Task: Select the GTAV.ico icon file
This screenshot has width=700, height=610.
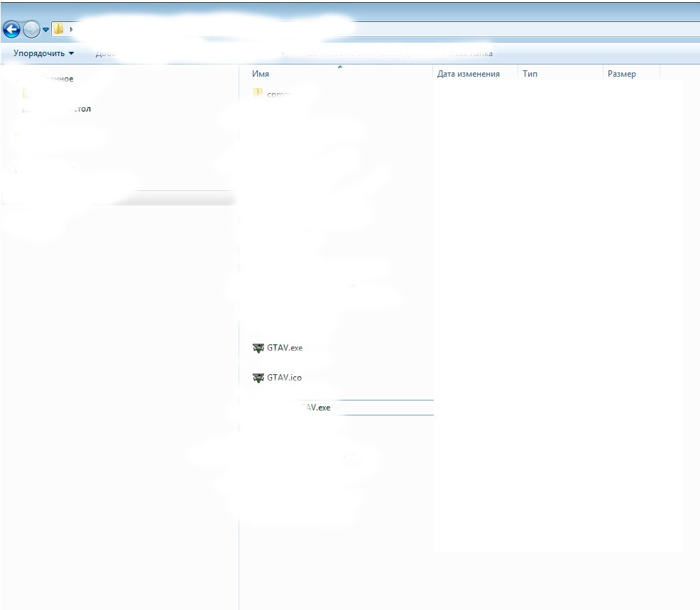Action: (258, 378)
